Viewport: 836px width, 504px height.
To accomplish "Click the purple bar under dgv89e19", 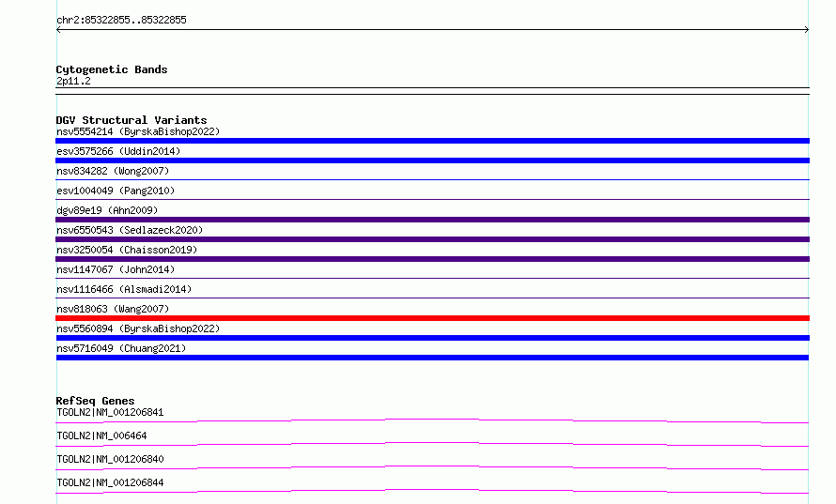I will (x=432, y=220).
